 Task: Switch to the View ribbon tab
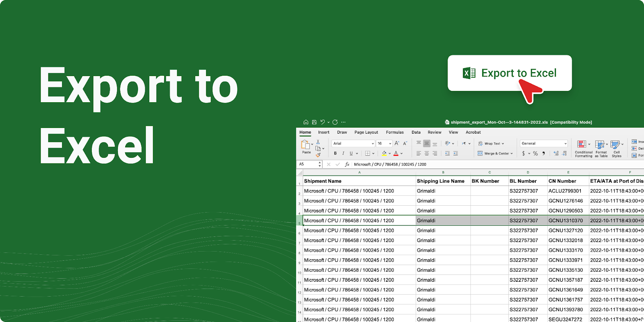click(x=454, y=132)
